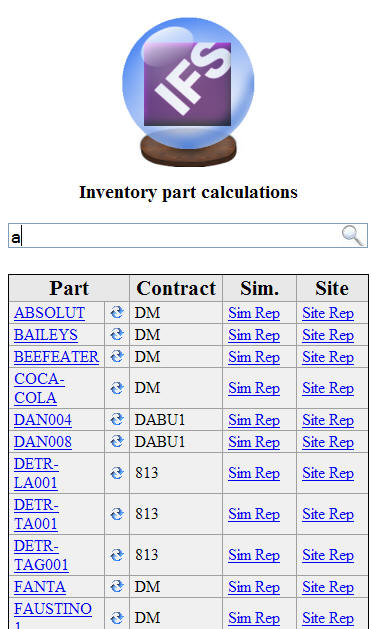Click the refresh icon beside DAN004
Screen dimensions: 372x629
[x=117, y=420]
